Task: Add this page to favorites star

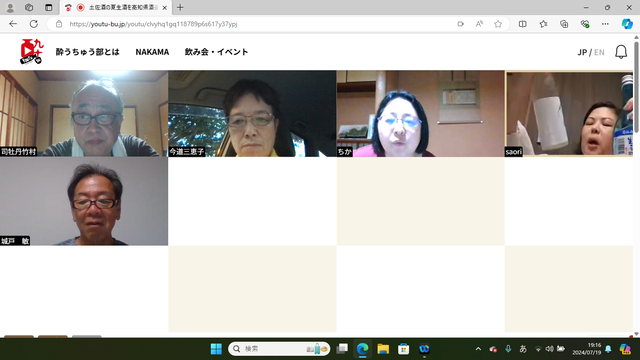Action: click(498, 24)
